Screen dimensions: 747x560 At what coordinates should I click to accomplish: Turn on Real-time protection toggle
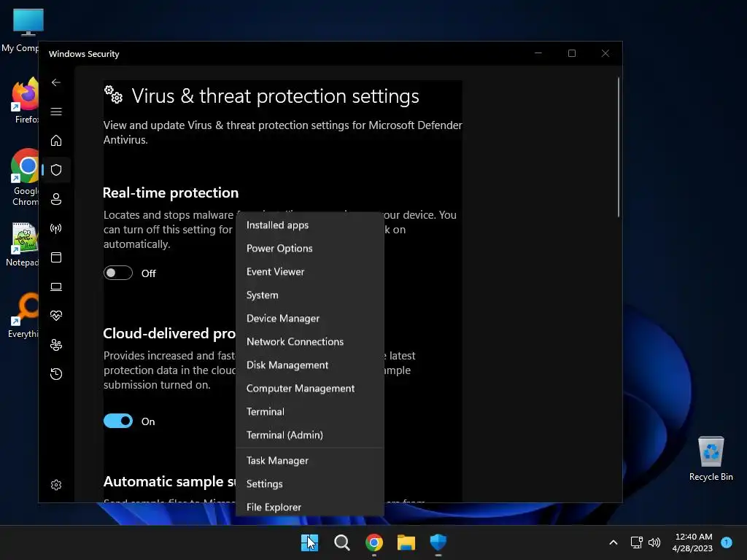(118, 273)
